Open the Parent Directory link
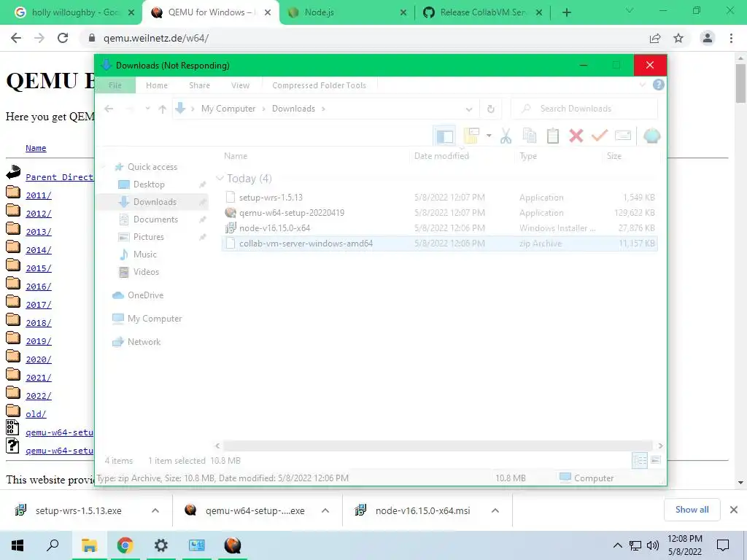This screenshot has width=747, height=560. pyautogui.click(x=60, y=177)
